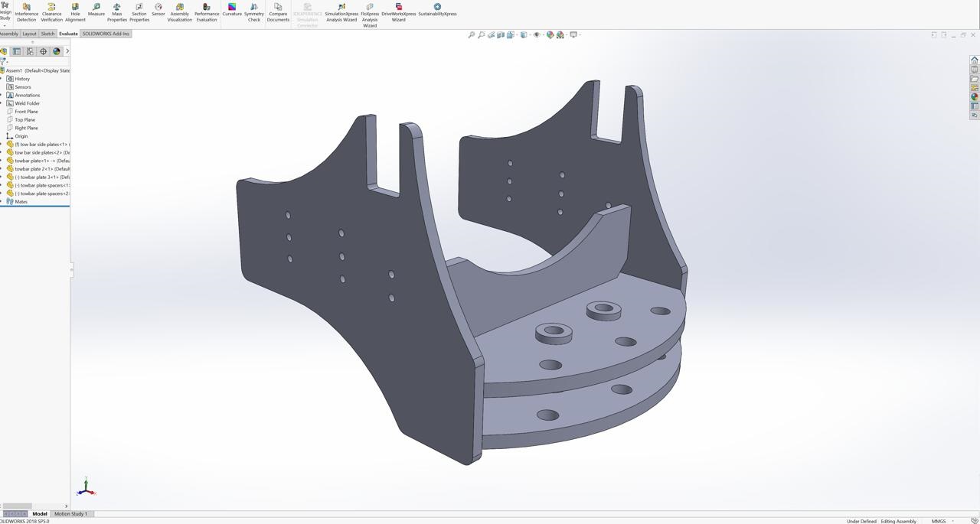Switch to the Assembly ribbon tab
Viewport: 980px width, 524px height.
click(8, 34)
